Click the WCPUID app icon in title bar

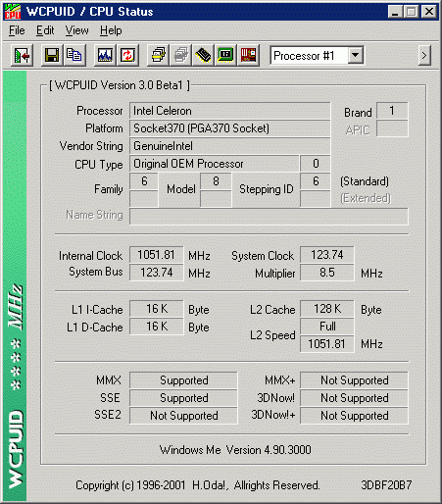(13, 12)
